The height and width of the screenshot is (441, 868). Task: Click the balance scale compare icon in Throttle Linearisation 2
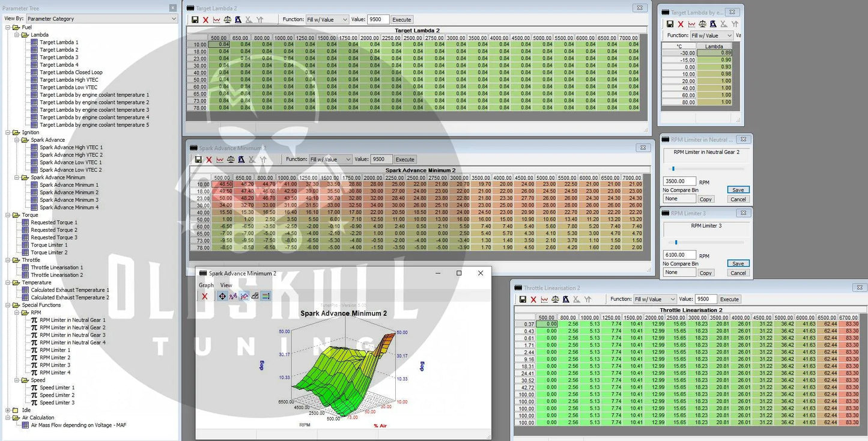click(556, 299)
